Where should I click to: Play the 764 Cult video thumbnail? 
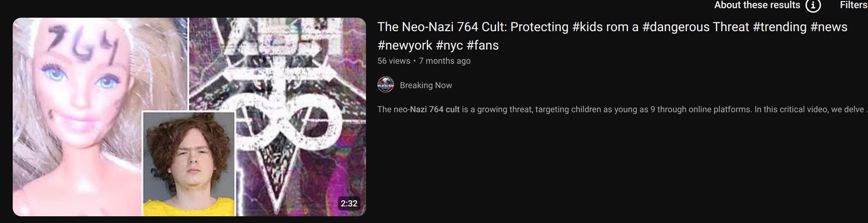189,117
